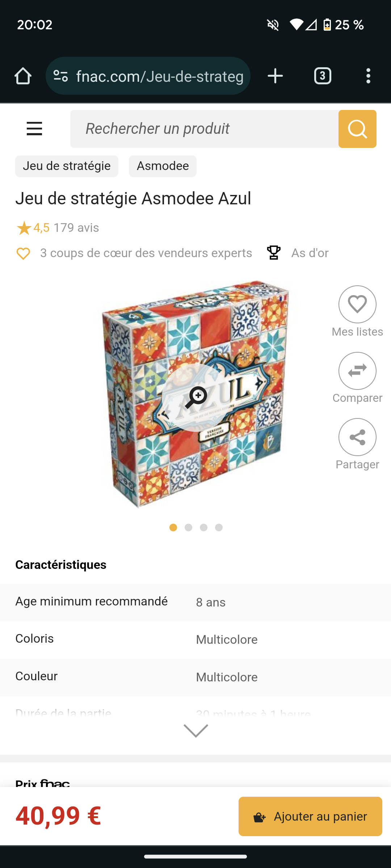Show the third carousel image dot
Image resolution: width=391 pixels, height=868 pixels.
(x=203, y=528)
